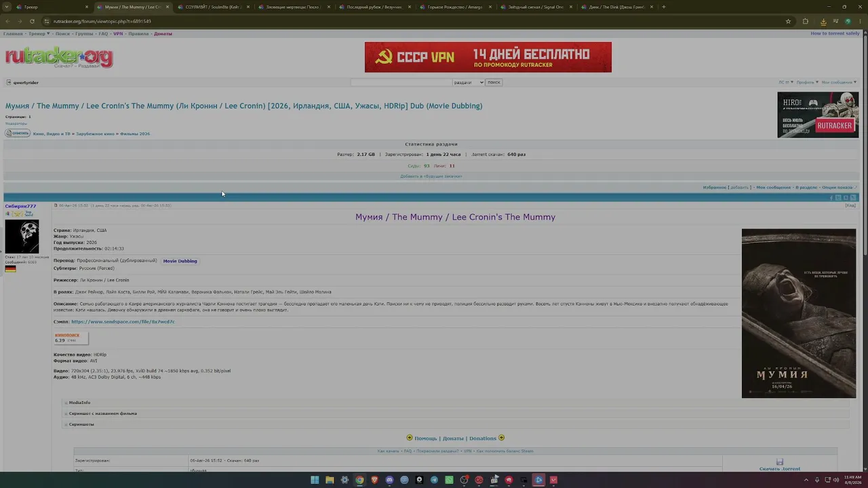Click the Добавить в «Будущие закачки» link
The width and height of the screenshot is (868, 488).
[431, 176]
